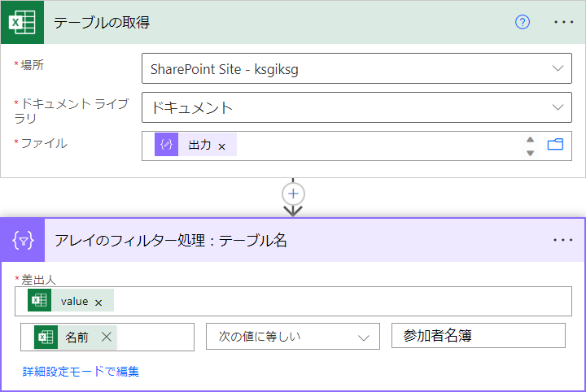Screen dimensions: 586x392
Task: Click the Excel icon on テーブルの取得 header
Action: [22, 22]
